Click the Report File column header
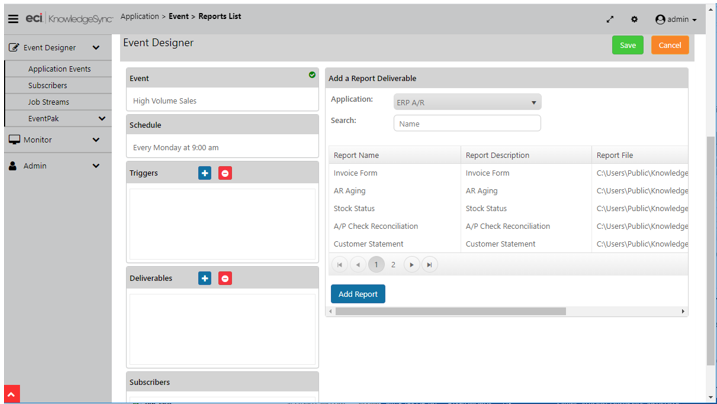This screenshot has height=404, width=717. pos(615,155)
